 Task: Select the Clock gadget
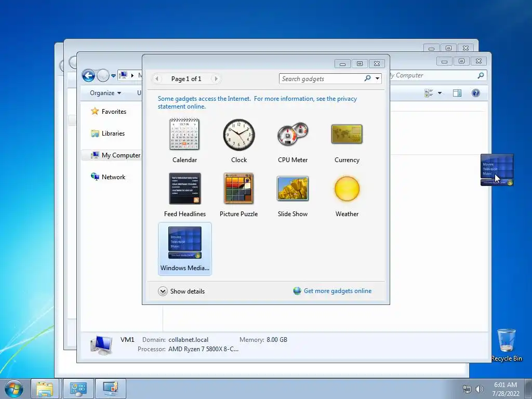[239, 140]
